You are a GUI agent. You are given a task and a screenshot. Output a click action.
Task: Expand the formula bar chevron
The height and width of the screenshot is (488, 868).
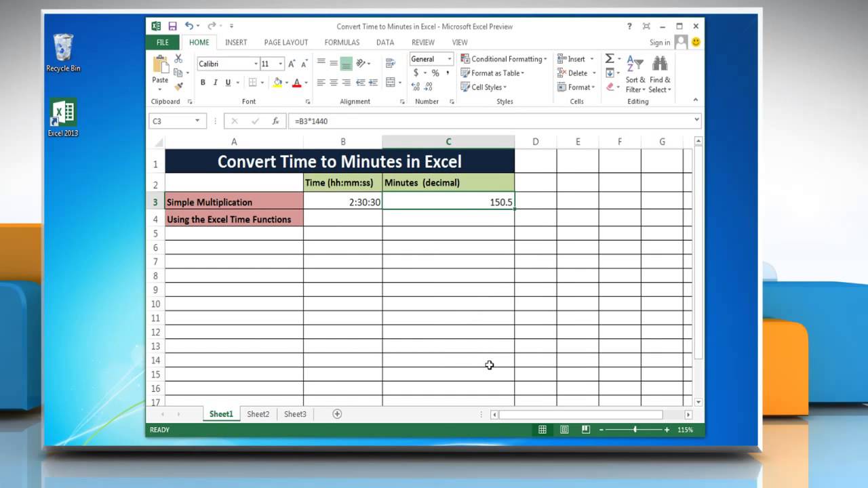(x=696, y=120)
